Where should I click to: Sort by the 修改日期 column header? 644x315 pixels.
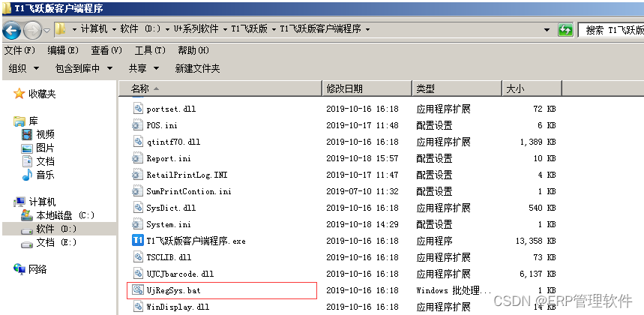pos(367,88)
